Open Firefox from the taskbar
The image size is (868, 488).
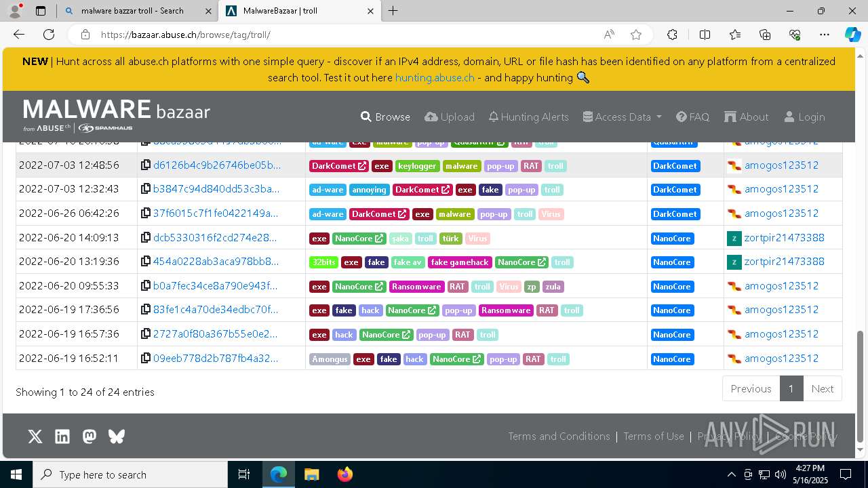[345, 474]
